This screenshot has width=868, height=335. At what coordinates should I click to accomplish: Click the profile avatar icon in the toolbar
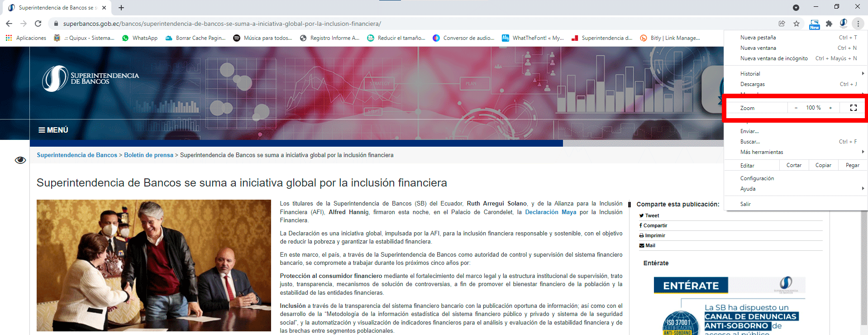point(844,23)
